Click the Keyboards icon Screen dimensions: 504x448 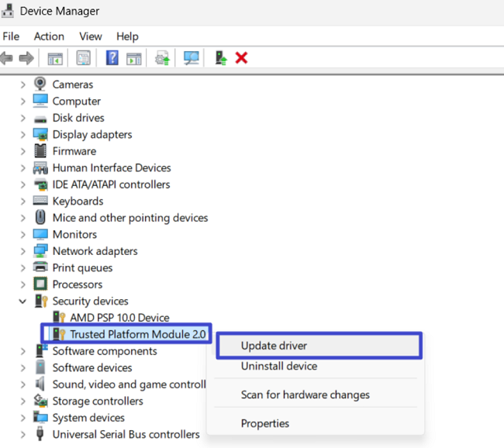point(40,201)
